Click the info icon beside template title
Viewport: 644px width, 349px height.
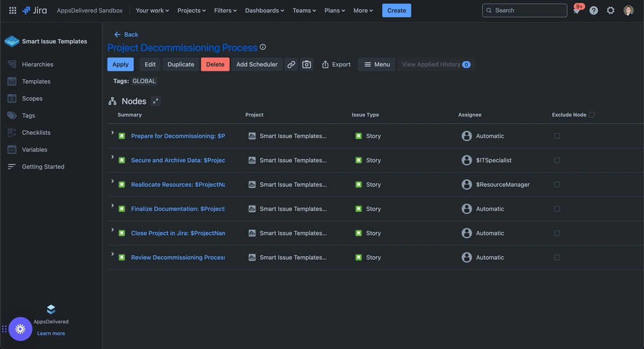[x=263, y=47]
